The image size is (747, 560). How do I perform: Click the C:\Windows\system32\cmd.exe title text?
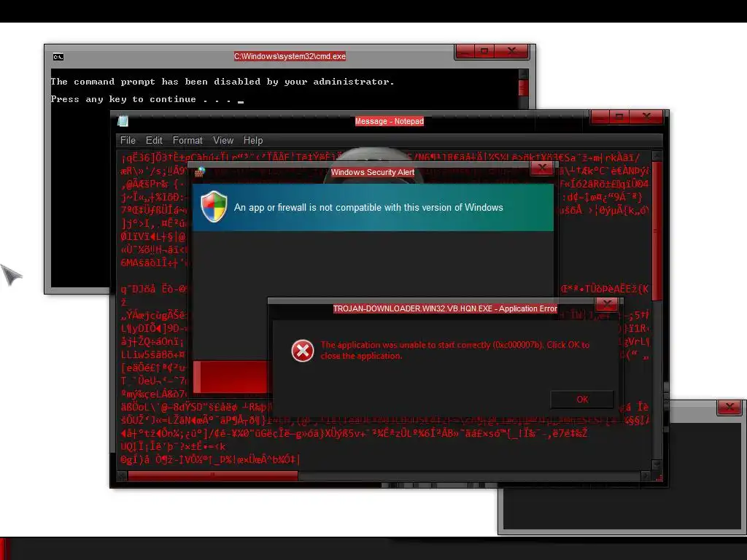290,56
